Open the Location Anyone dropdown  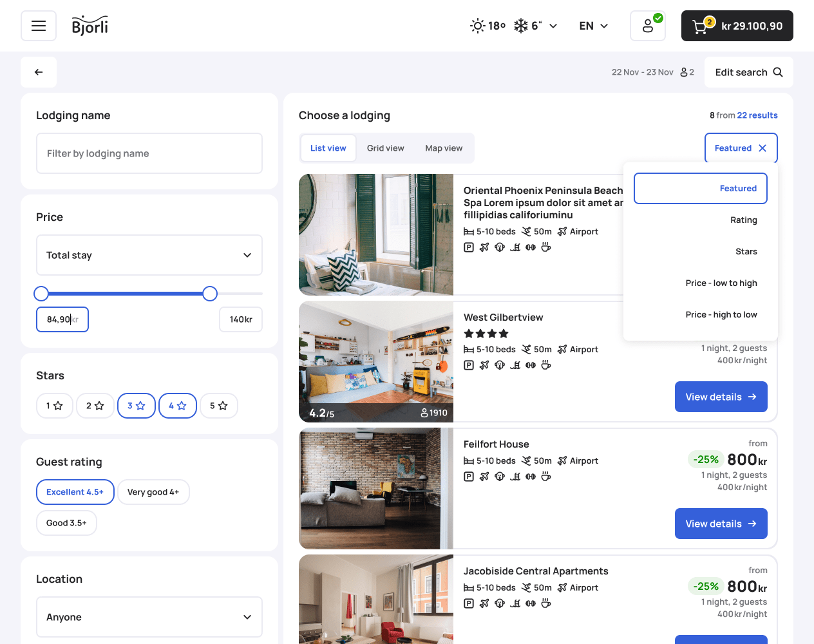click(x=149, y=617)
